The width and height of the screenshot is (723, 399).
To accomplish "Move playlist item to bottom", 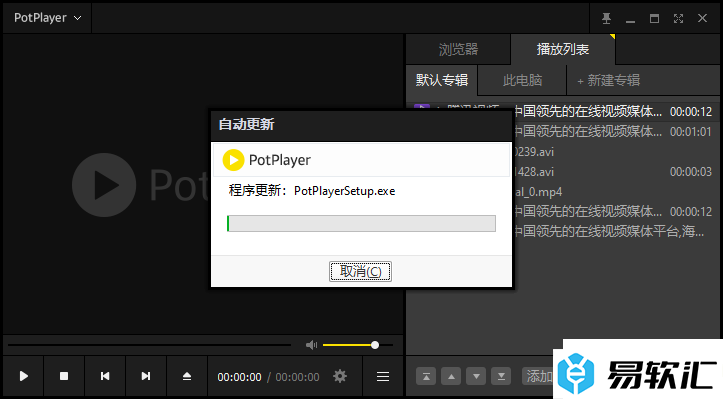I will coord(501,376).
